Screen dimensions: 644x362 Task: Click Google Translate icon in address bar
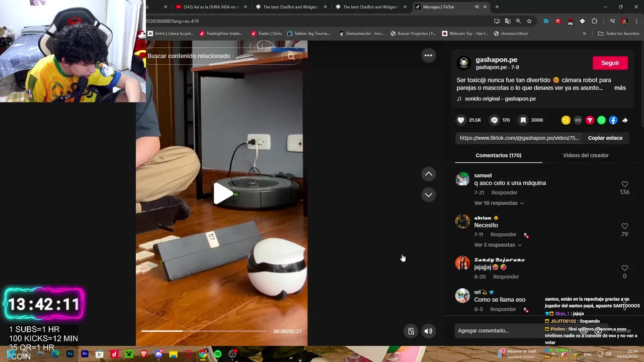[507, 21]
